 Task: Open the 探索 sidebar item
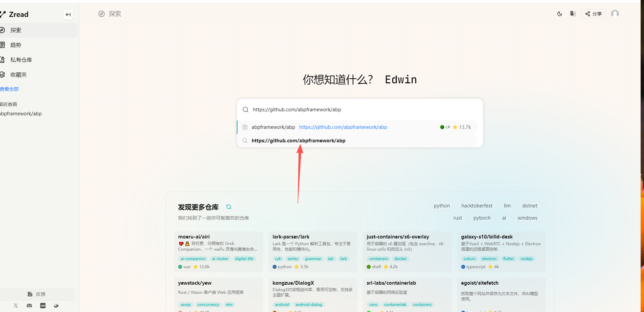38,30
